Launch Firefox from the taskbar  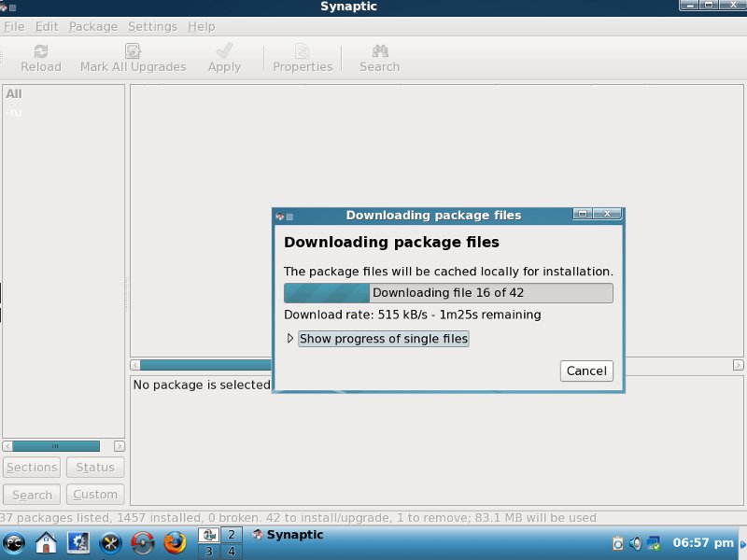pyautogui.click(x=175, y=542)
